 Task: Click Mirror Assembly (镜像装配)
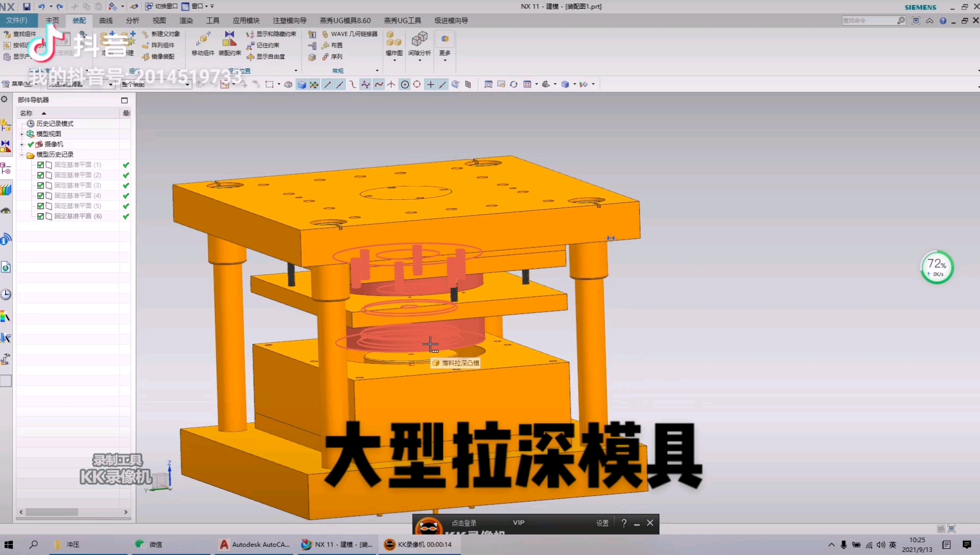(x=158, y=57)
